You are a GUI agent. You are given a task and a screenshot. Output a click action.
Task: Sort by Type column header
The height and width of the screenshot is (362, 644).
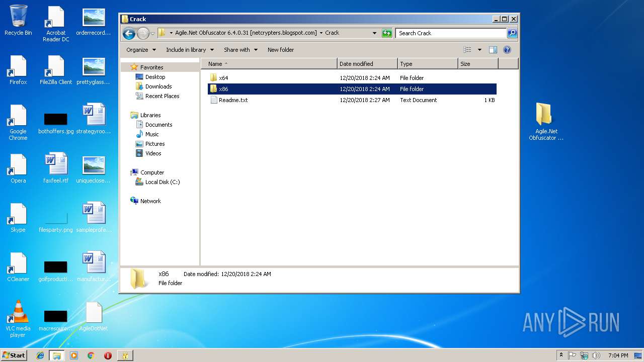[x=428, y=64]
